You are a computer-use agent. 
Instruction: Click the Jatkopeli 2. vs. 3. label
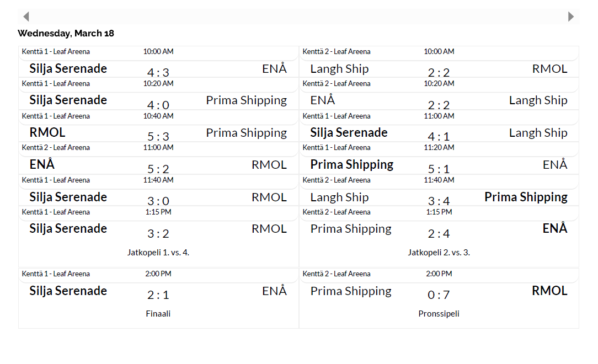439,253
